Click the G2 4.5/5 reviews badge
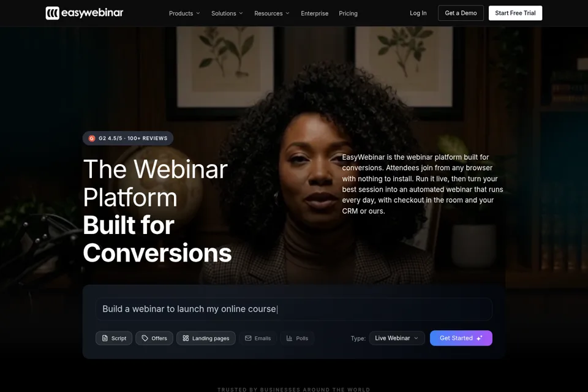 [x=128, y=138]
